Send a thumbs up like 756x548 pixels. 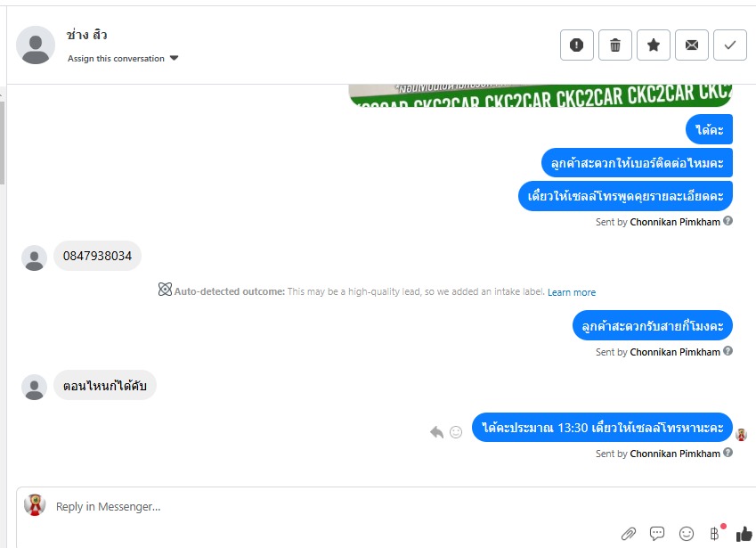(x=744, y=534)
